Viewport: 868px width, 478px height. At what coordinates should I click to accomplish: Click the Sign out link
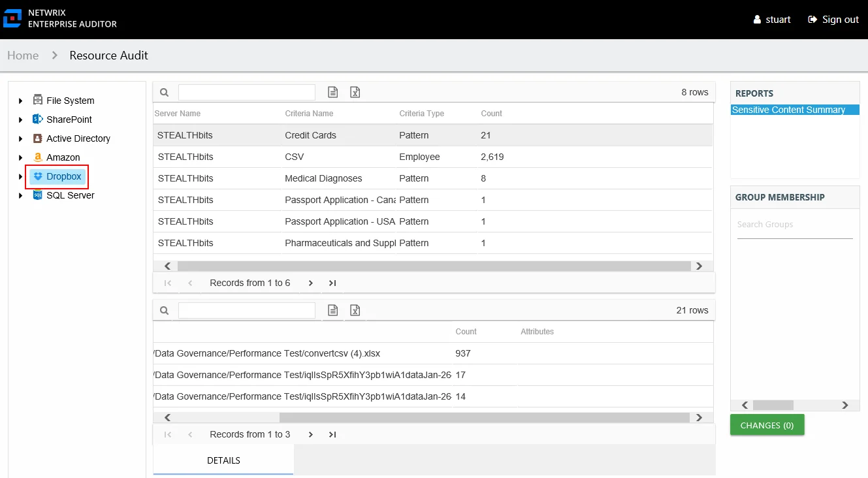coord(833,20)
